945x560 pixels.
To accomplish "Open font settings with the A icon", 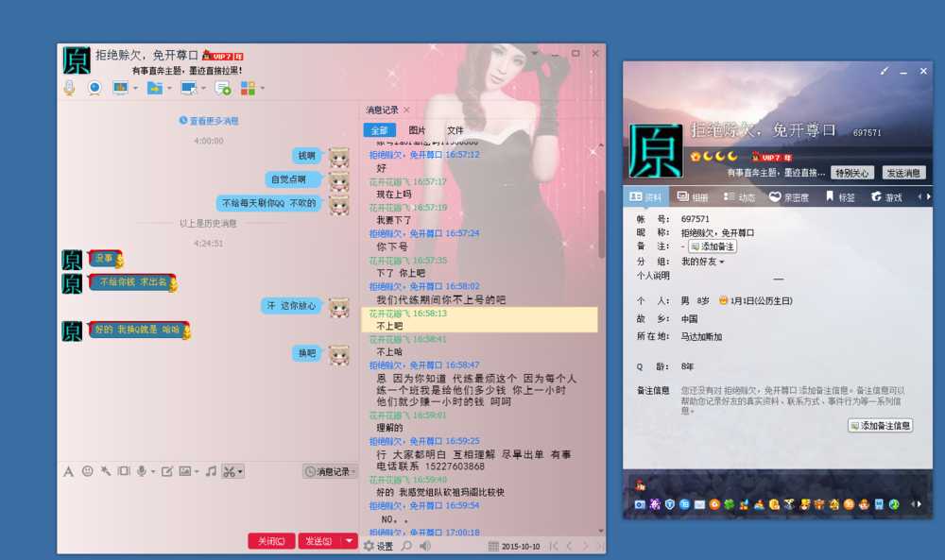I will click(x=69, y=471).
